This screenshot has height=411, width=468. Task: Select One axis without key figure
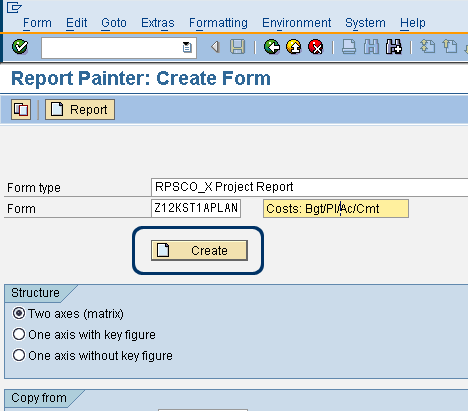tap(19, 355)
